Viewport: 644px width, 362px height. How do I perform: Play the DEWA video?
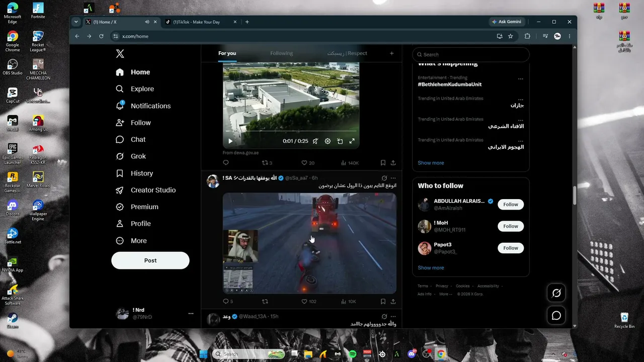[230, 141]
